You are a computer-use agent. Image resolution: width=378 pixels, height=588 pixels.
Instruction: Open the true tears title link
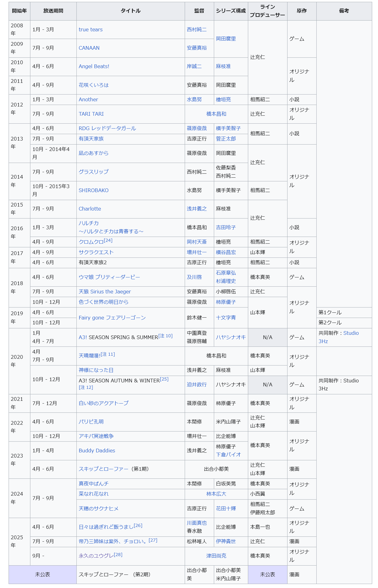(x=91, y=30)
